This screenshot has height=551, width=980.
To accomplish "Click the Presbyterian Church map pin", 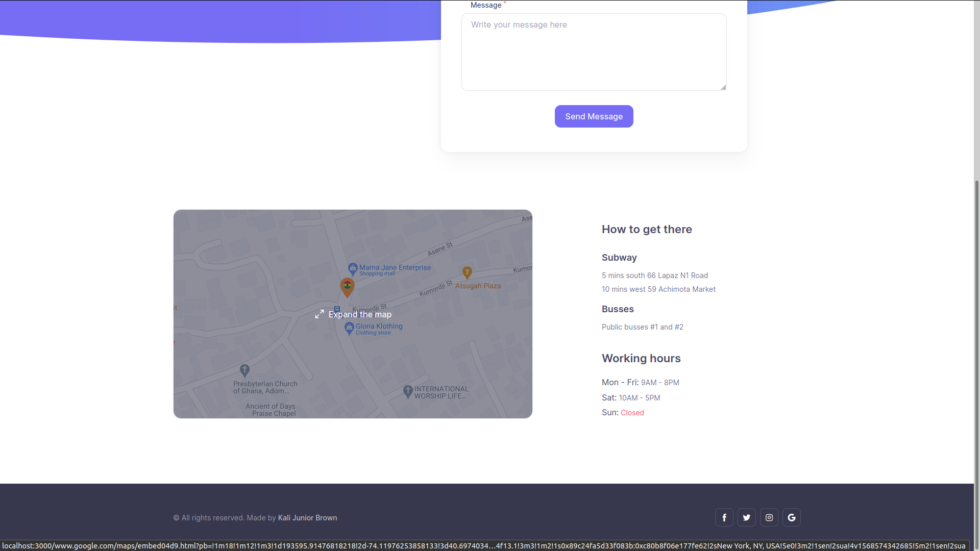I will coord(244,370).
